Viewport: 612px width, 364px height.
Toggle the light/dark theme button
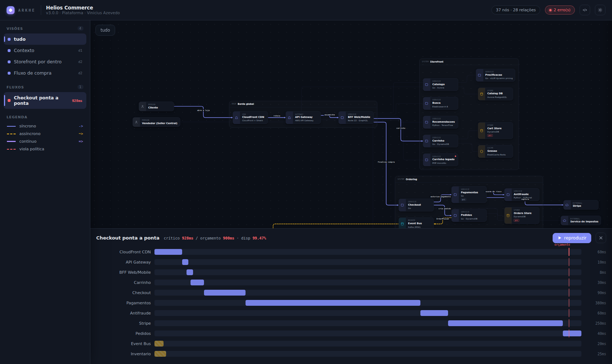pos(600,10)
